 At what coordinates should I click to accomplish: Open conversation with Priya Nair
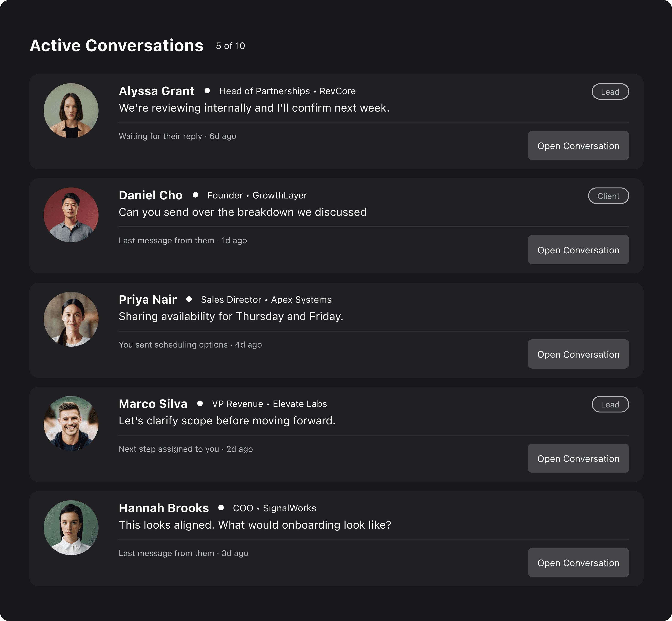578,354
